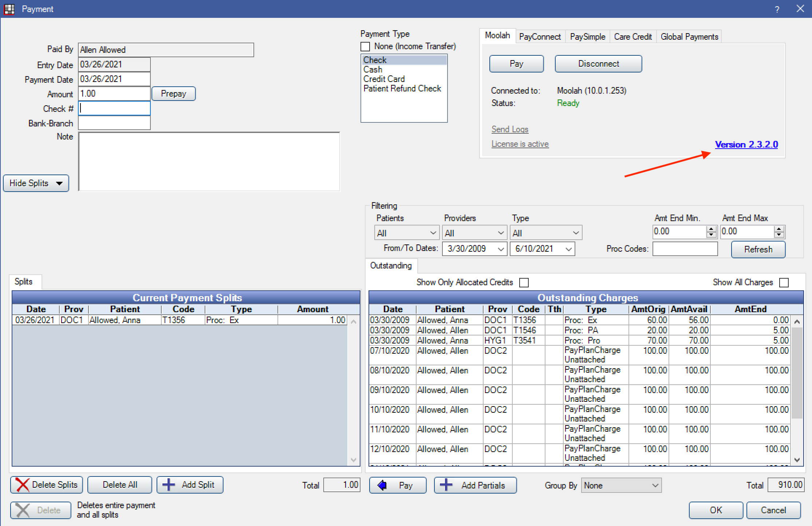Image resolution: width=812 pixels, height=526 pixels.
Task: Open the Patients filter dropdown
Action: pos(407,233)
